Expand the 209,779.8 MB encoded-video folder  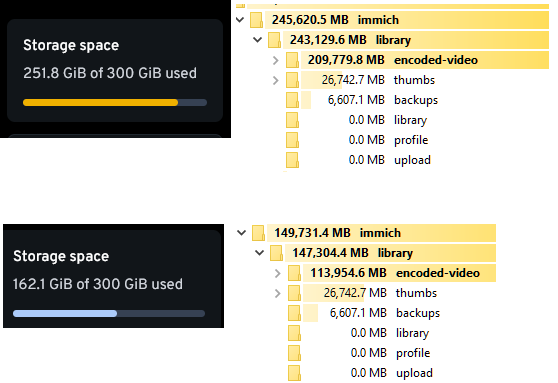(275, 60)
